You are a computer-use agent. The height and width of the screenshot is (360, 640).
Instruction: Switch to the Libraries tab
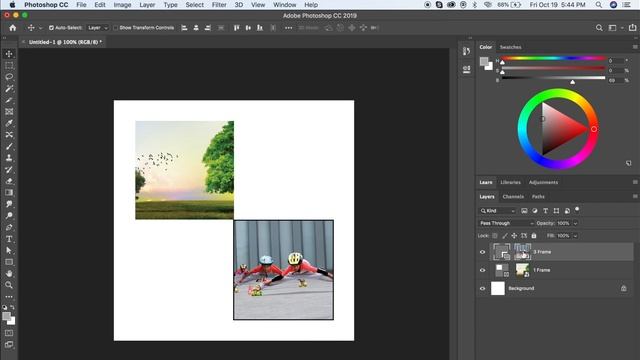pyautogui.click(x=510, y=182)
